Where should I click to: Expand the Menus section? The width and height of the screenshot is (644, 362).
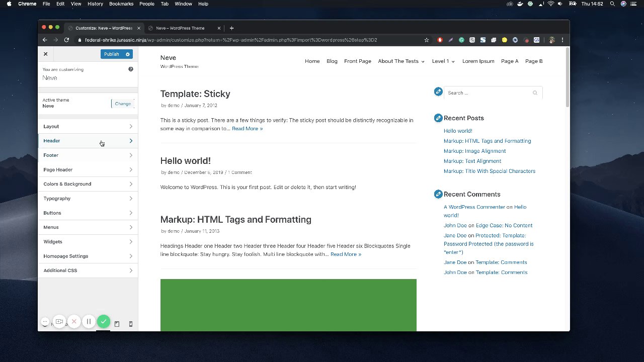pos(88,227)
